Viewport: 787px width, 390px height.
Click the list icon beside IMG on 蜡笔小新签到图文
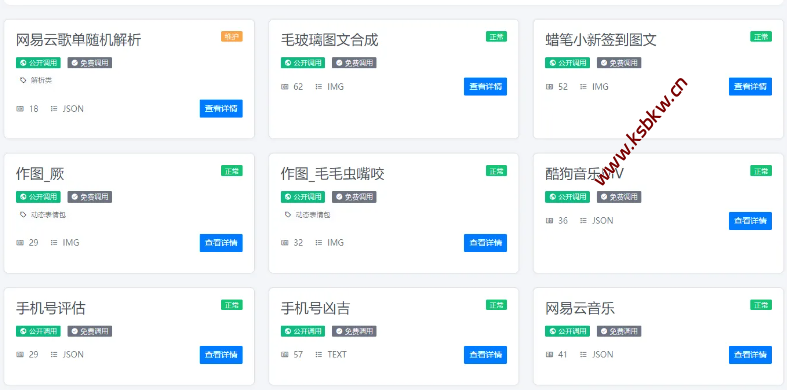583,86
